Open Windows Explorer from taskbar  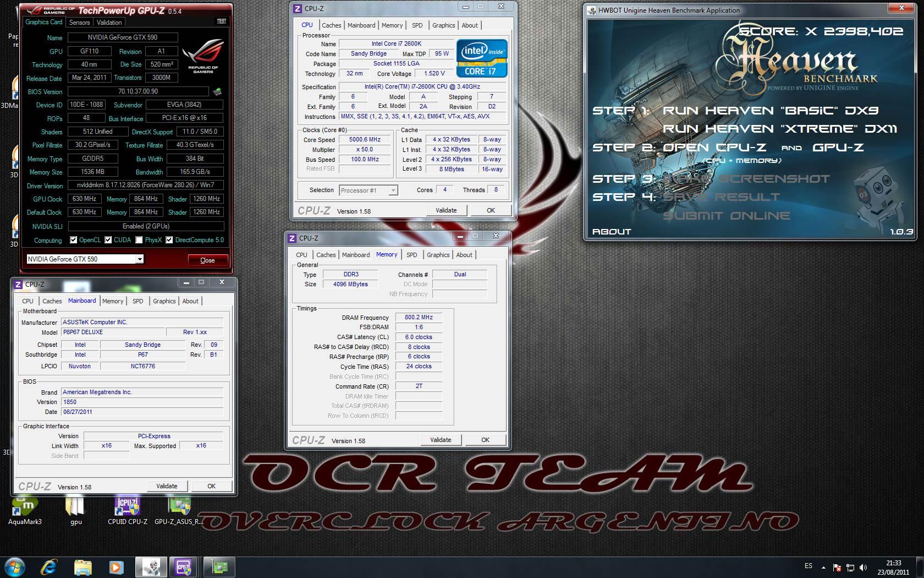[x=82, y=567]
